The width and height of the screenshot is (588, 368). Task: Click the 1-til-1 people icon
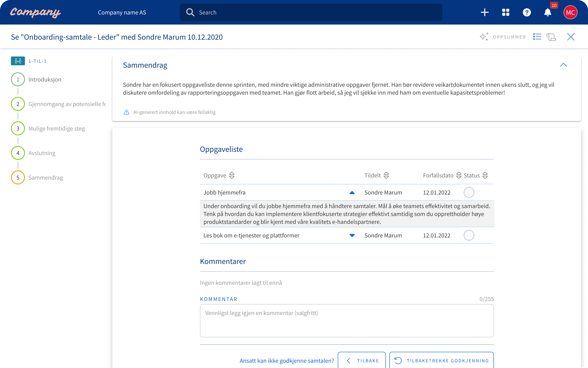coord(18,61)
